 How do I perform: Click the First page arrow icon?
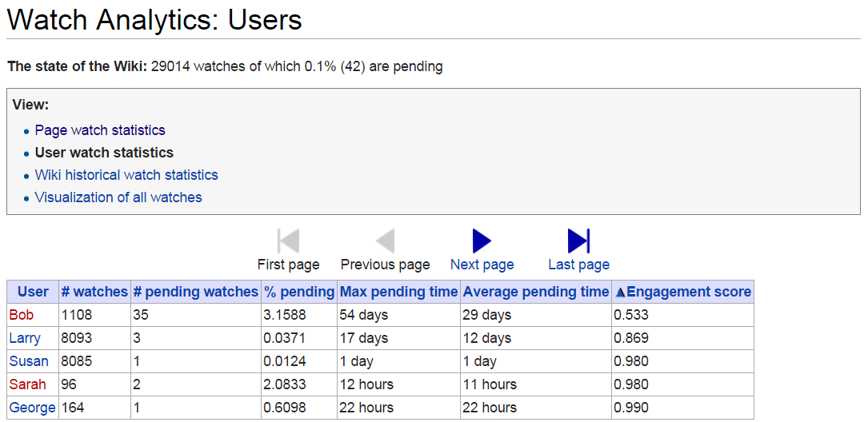coord(289,241)
